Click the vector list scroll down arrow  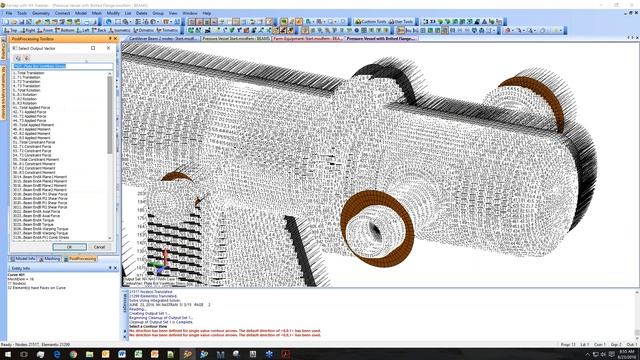[x=110, y=238]
